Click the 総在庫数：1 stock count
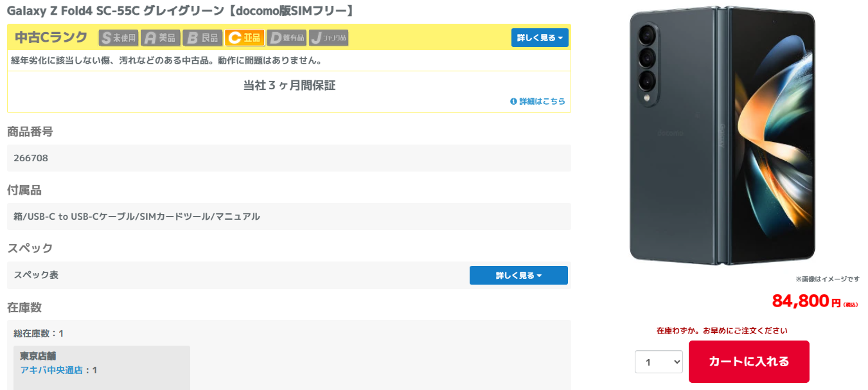 point(39,333)
